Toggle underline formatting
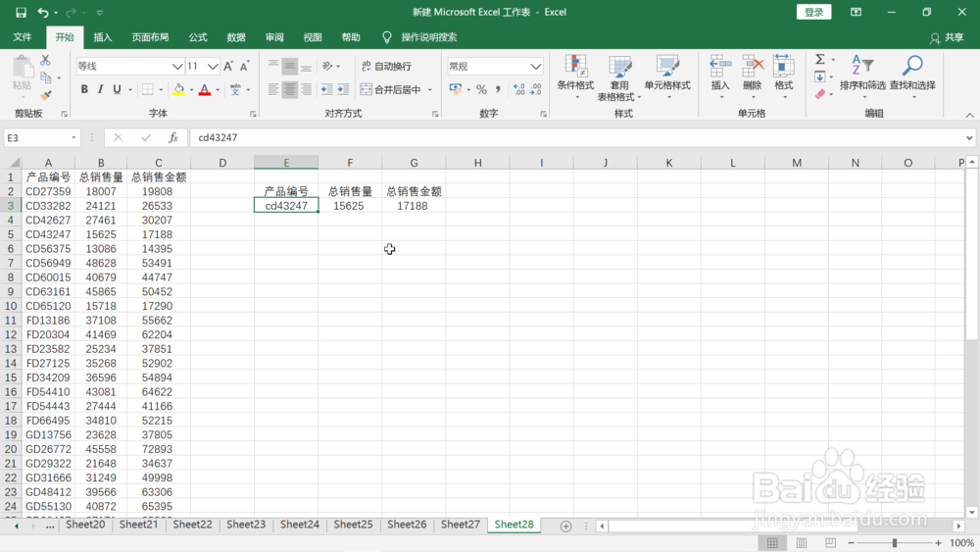The width and height of the screenshot is (980, 552). 117,89
